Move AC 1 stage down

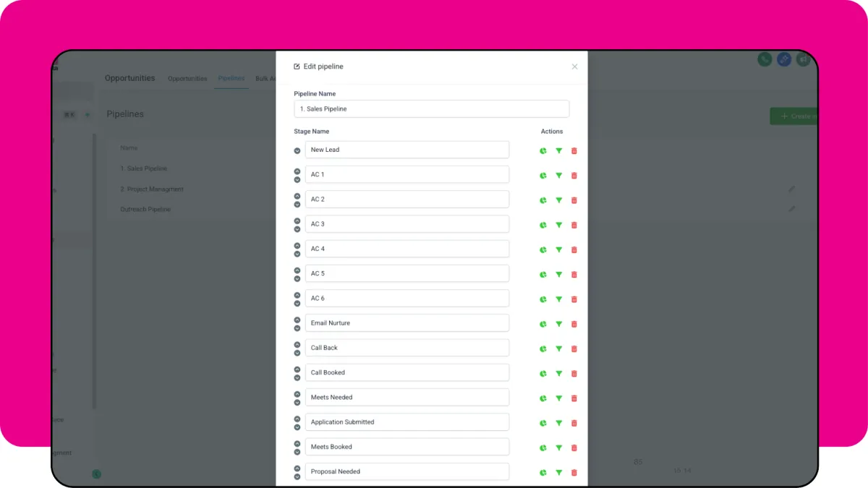click(x=297, y=179)
